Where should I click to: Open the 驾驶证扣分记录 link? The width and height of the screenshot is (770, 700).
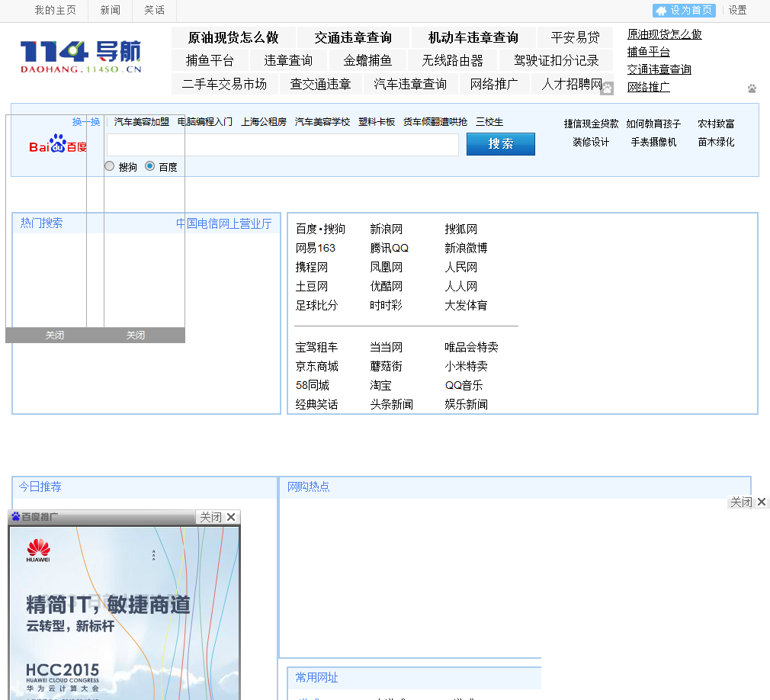556,61
